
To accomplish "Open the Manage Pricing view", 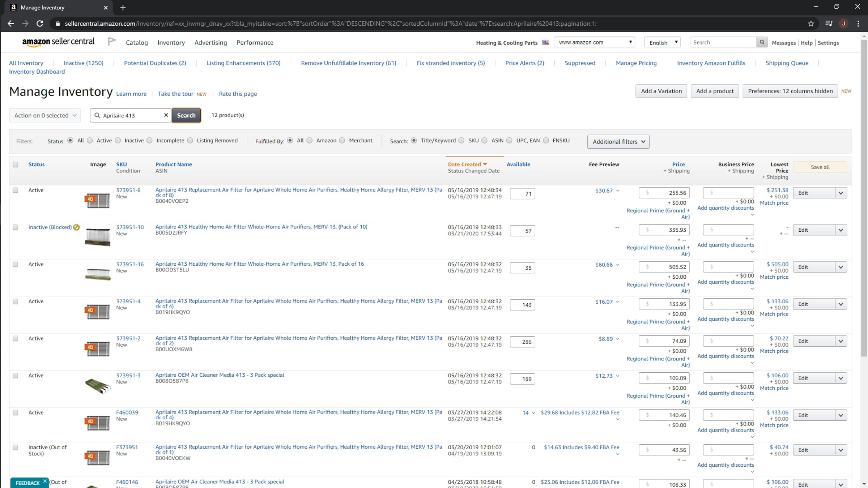I will (x=636, y=63).
